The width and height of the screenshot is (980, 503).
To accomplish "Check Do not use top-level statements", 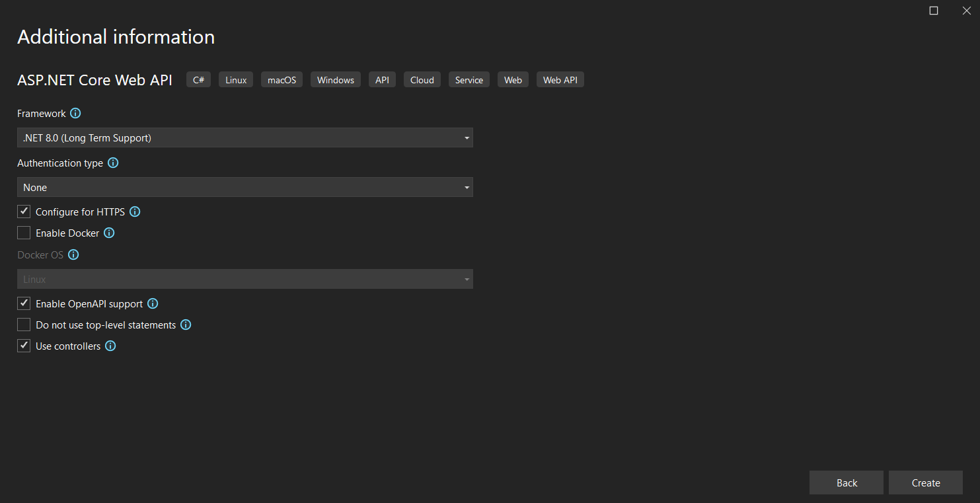I will (x=24, y=325).
